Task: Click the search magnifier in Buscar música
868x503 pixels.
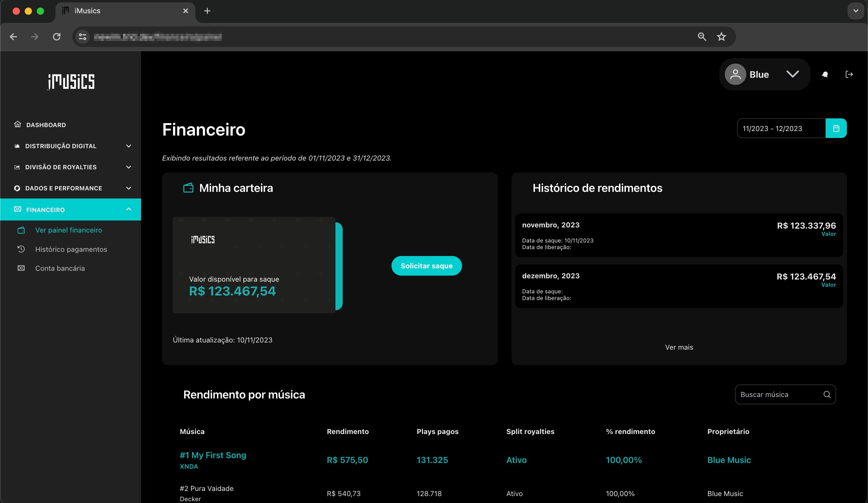Action: [827, 395]
